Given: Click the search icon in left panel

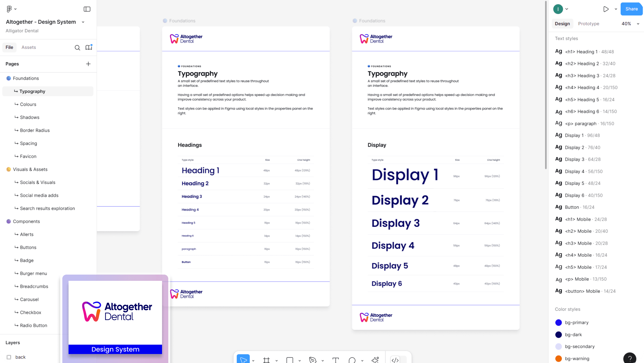Looking at the screenshot, I should point(77,48).
